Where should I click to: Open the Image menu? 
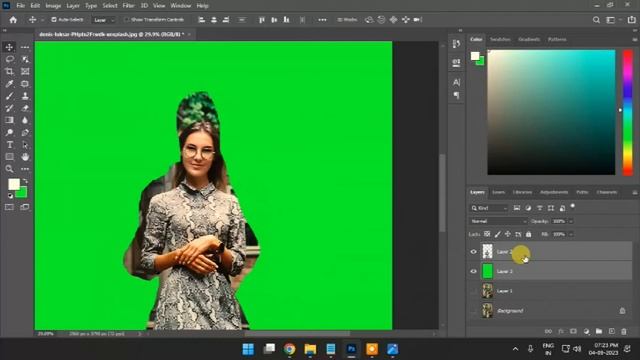(53, 6)
